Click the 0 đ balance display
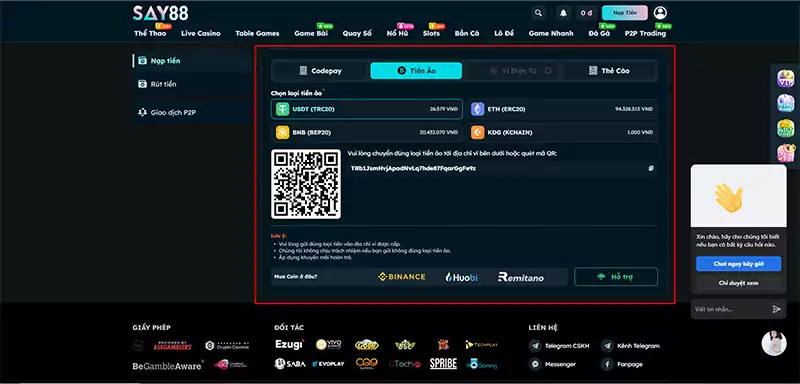The height and width of the screenshot is (384, 800). [x=587, y=13]
